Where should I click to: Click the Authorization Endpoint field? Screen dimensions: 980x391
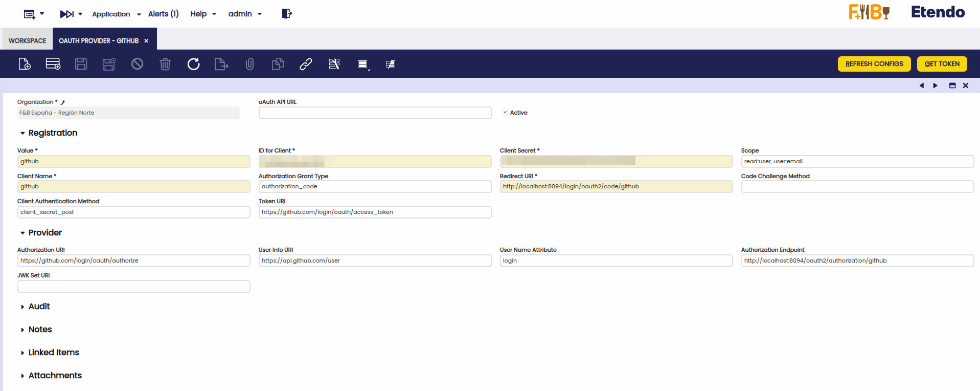pos(858,260)
